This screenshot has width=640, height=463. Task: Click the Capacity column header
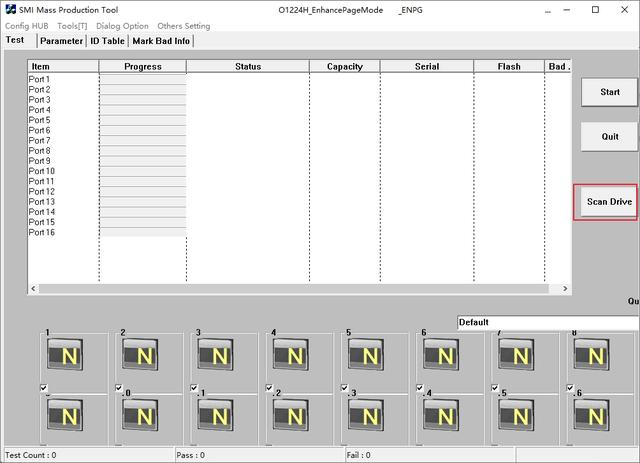coord(344,66)
